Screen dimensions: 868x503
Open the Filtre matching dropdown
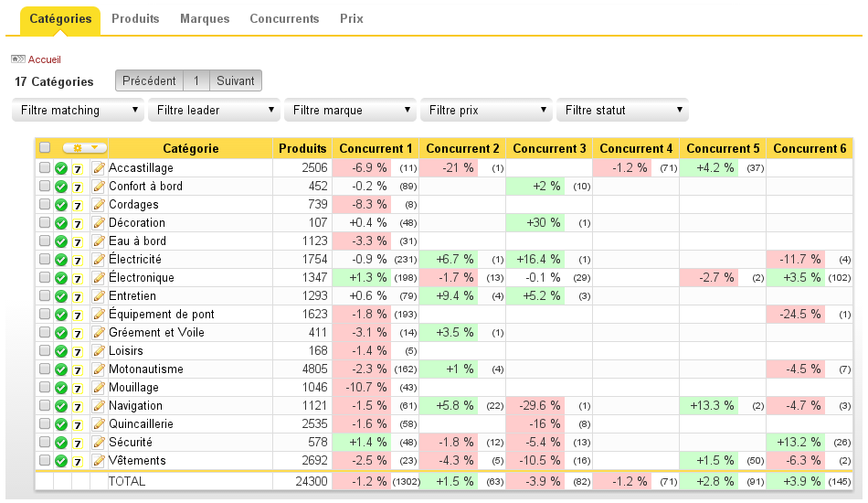click(x=78, y=110)
